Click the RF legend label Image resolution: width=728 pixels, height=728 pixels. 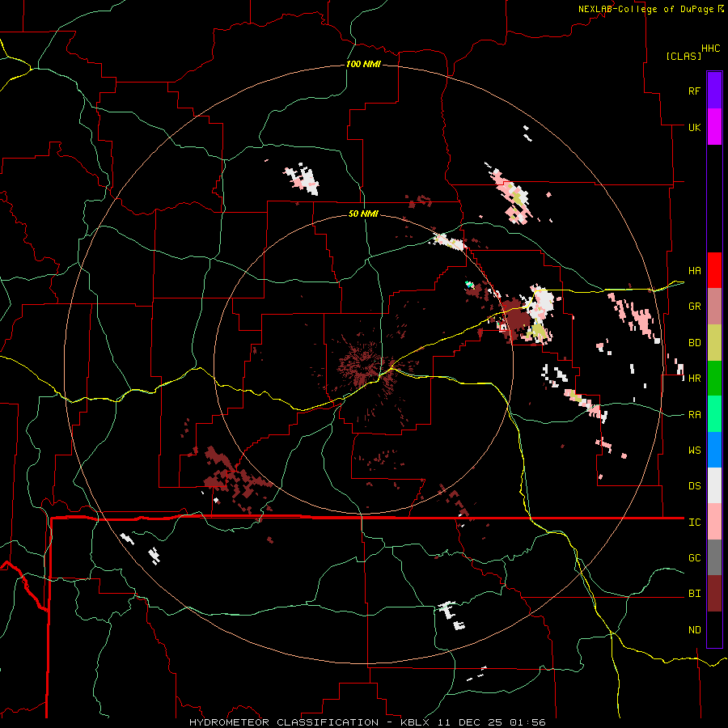click(694, 91)
